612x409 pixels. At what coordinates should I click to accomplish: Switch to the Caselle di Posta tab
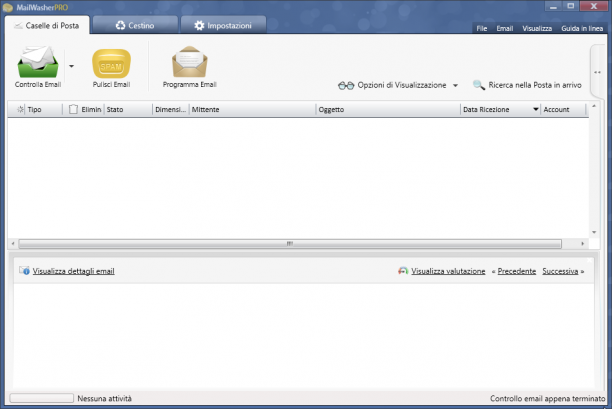[x=47, y=25]
